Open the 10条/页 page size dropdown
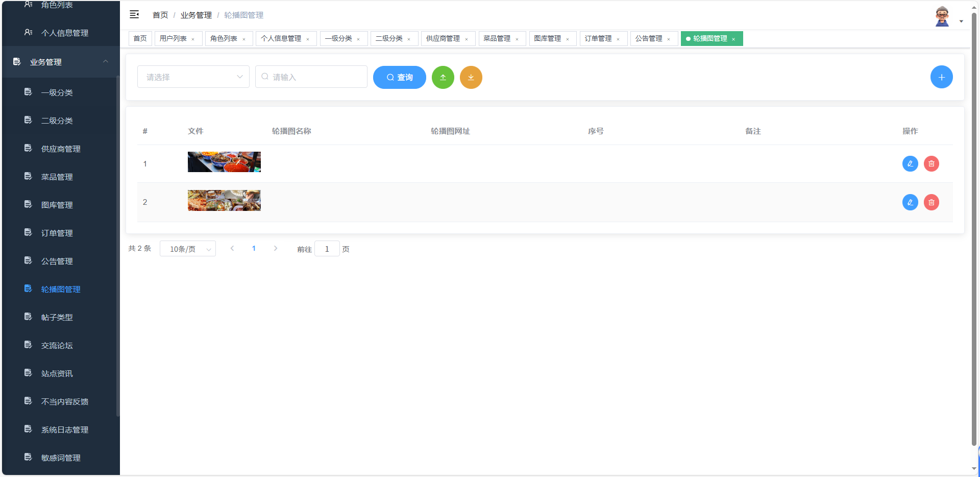Image resolution: width=980 pixels, height=477 pixels. 187,249
